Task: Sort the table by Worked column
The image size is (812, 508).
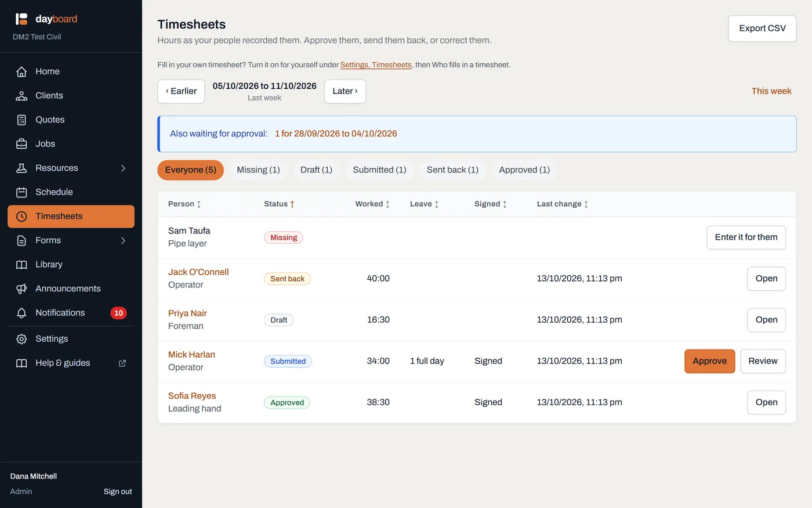Action: click(372, 204)
